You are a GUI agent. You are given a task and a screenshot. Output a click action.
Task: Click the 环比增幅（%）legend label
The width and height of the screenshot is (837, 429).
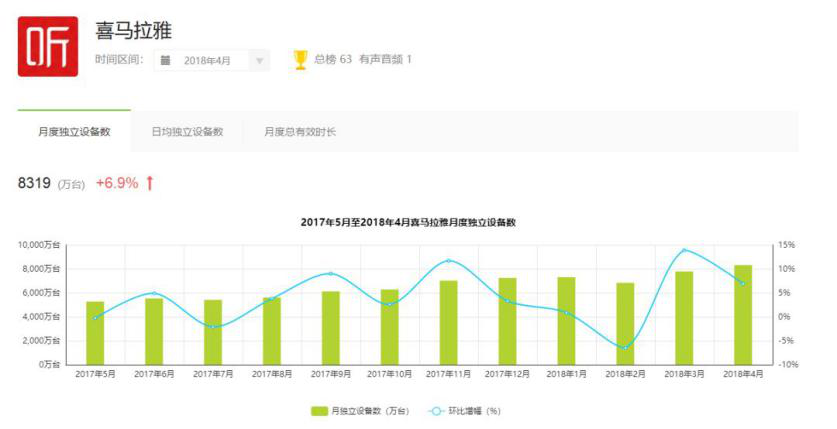pyautogui.click(x=475, y=411)
